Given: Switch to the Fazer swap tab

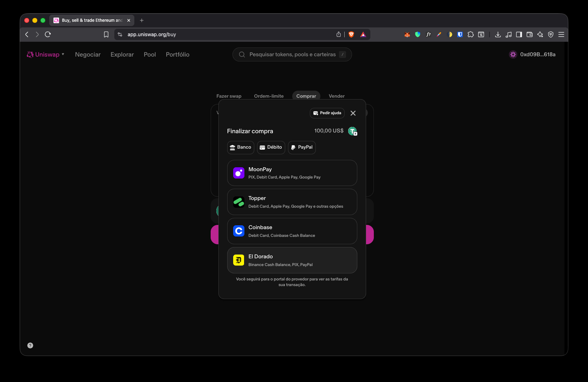Looking at the screenshot, I should pos(229,96).
